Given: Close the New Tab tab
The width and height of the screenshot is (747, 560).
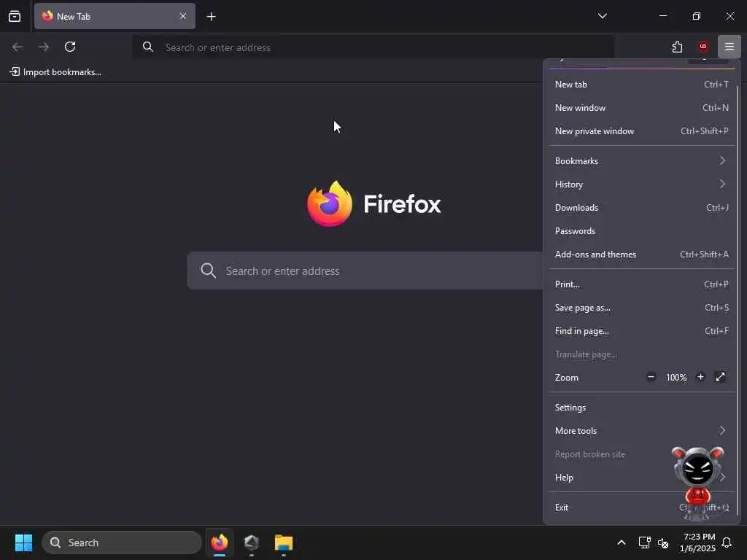Looking at the screenshot, I should click(183, 16).
